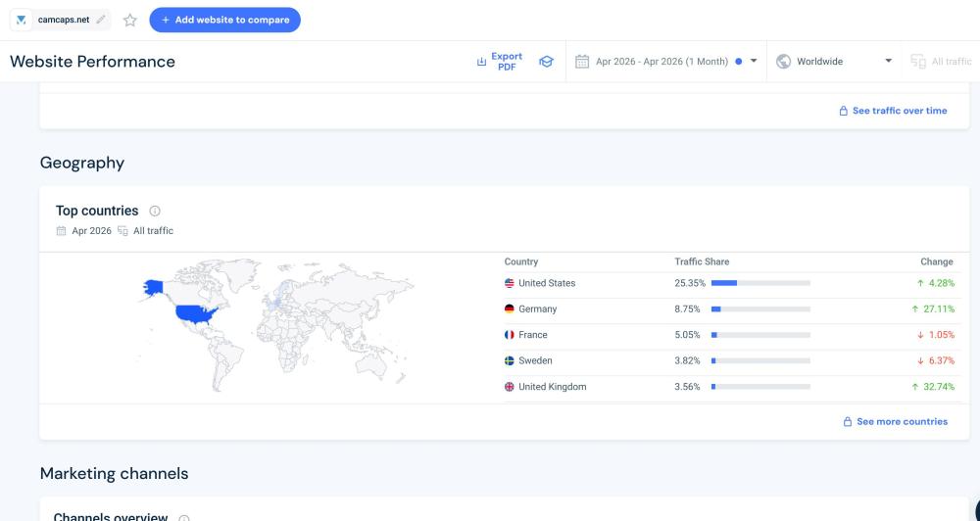This screenshot has height=521, width=980.
Task: Click the United States flag icon
Action: pos(510,283)
